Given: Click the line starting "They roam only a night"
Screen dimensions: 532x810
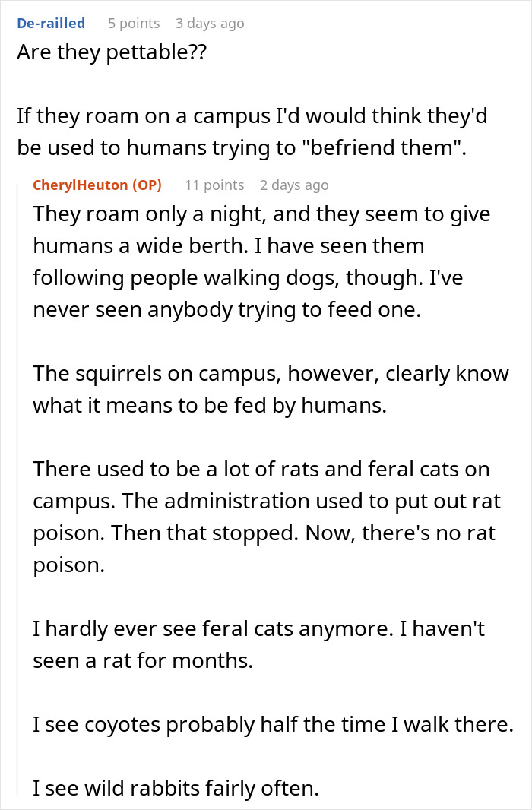Looking at the screenshot, I should coord(261,214).
